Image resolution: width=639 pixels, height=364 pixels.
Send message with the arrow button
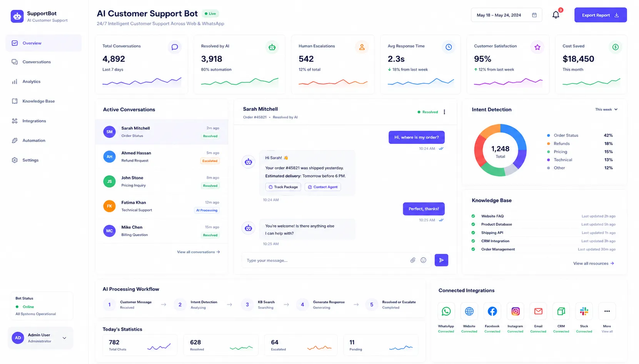click(x=441, y=260)
